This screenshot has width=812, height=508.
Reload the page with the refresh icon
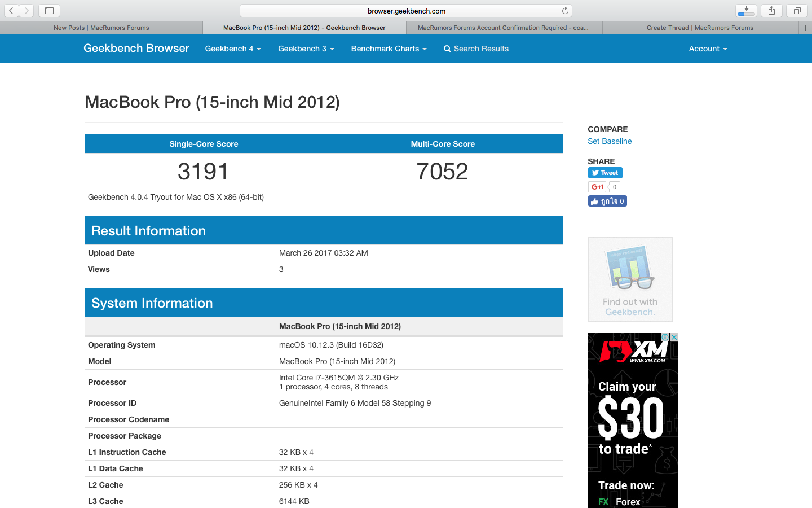[565, 11]
